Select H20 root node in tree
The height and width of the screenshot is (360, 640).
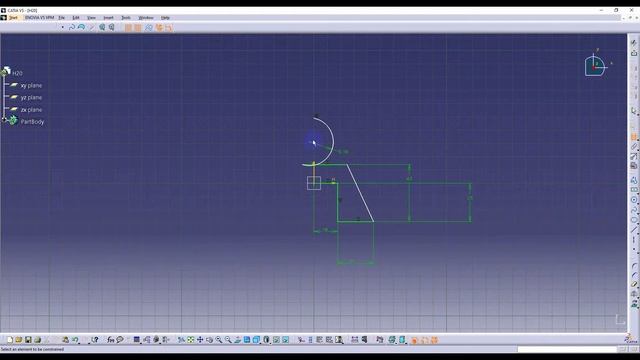click(17, 73)
